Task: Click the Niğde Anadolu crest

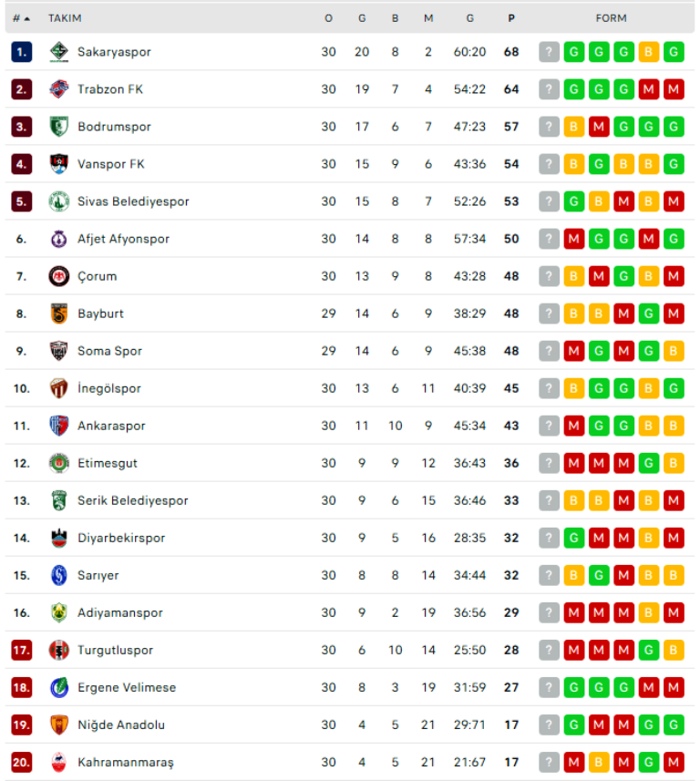Action: 59,724
